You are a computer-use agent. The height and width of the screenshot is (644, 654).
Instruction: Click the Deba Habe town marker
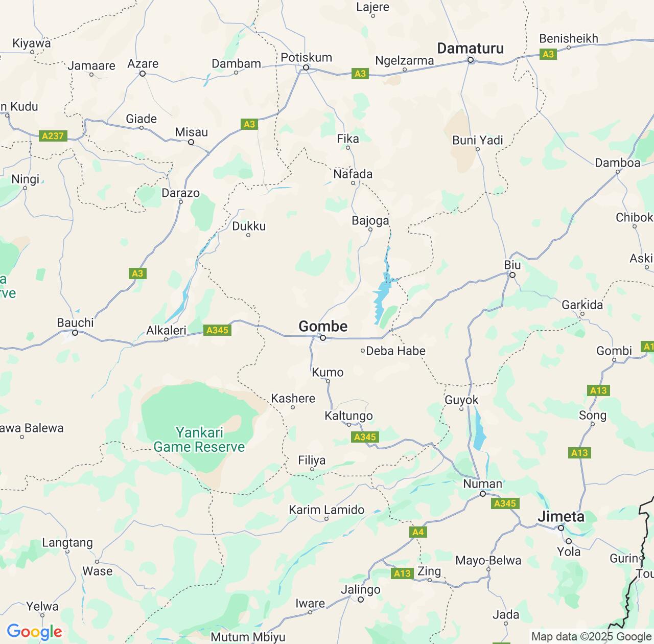coord(363,351)
